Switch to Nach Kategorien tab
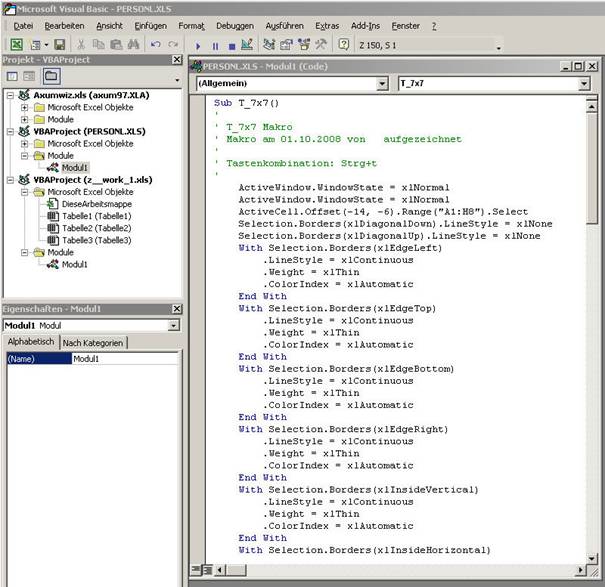 tap(93, 343)
